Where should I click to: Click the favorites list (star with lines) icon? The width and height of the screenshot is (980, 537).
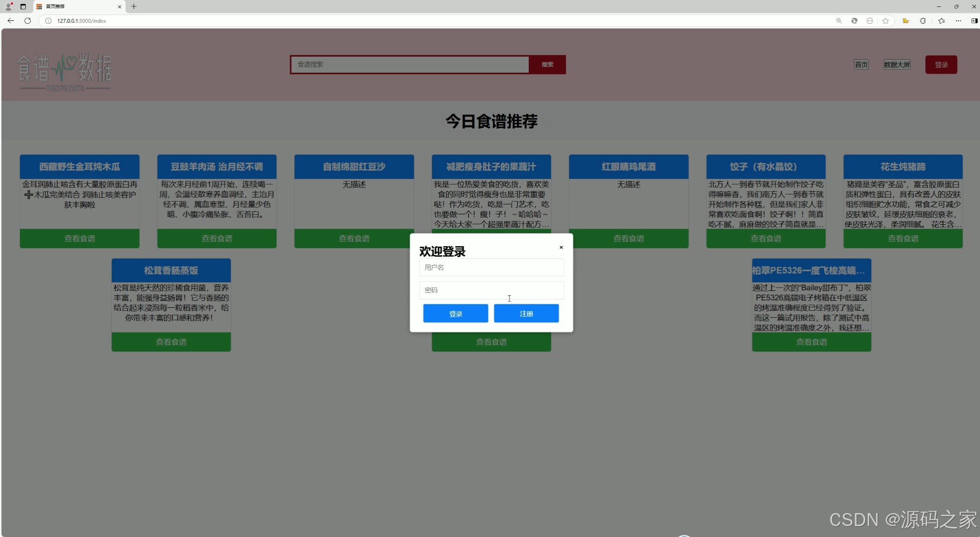[941, 21]
